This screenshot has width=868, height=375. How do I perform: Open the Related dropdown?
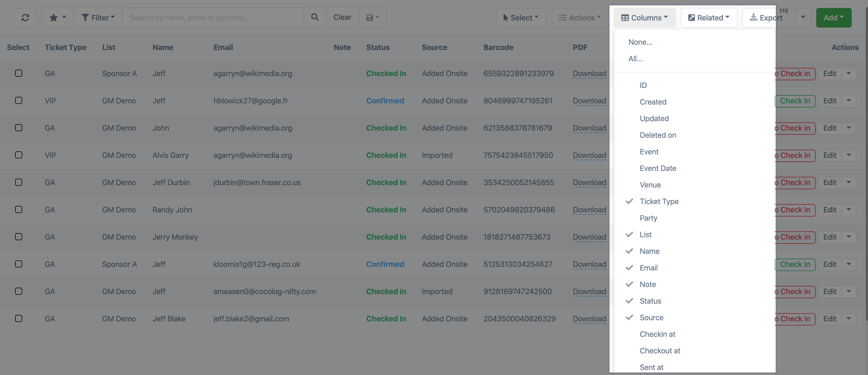pyautogui.click(x=709, y=17)
